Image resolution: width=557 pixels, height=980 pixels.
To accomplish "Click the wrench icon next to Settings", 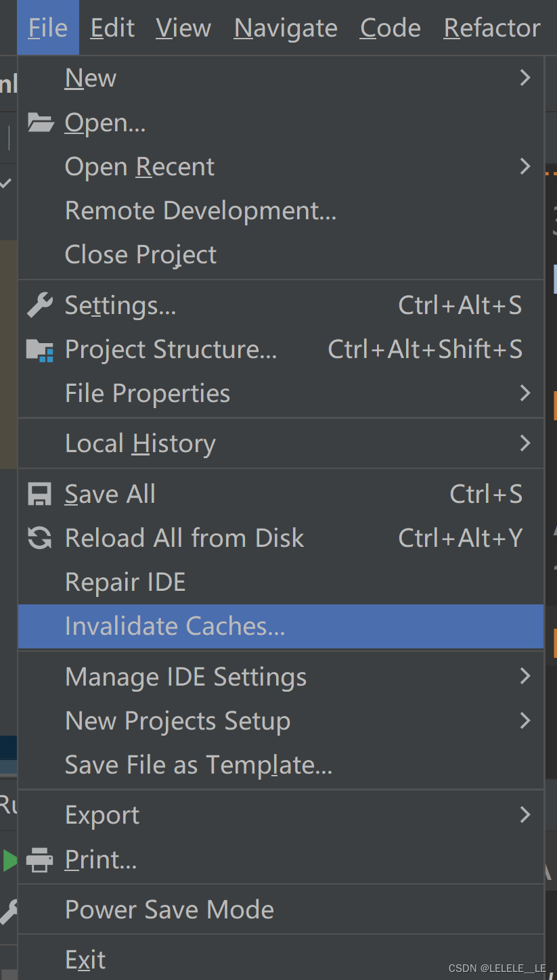I will [x=39, y=305].
